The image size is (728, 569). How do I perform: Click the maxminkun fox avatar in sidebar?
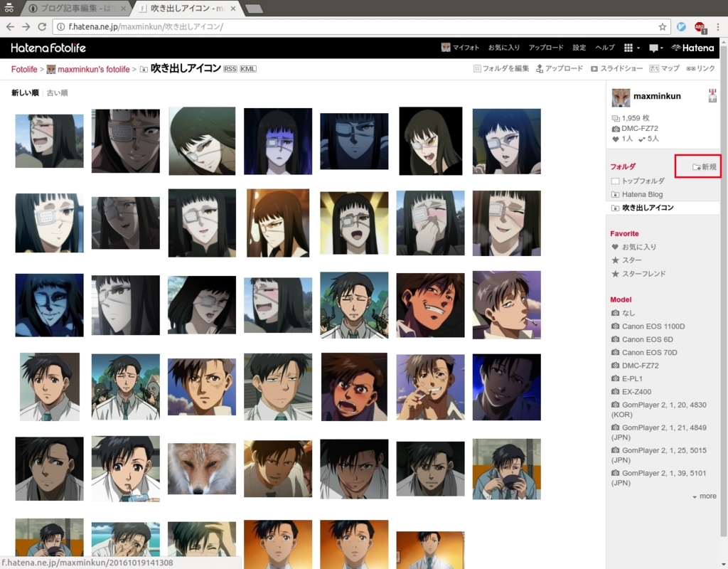point(621,97)
